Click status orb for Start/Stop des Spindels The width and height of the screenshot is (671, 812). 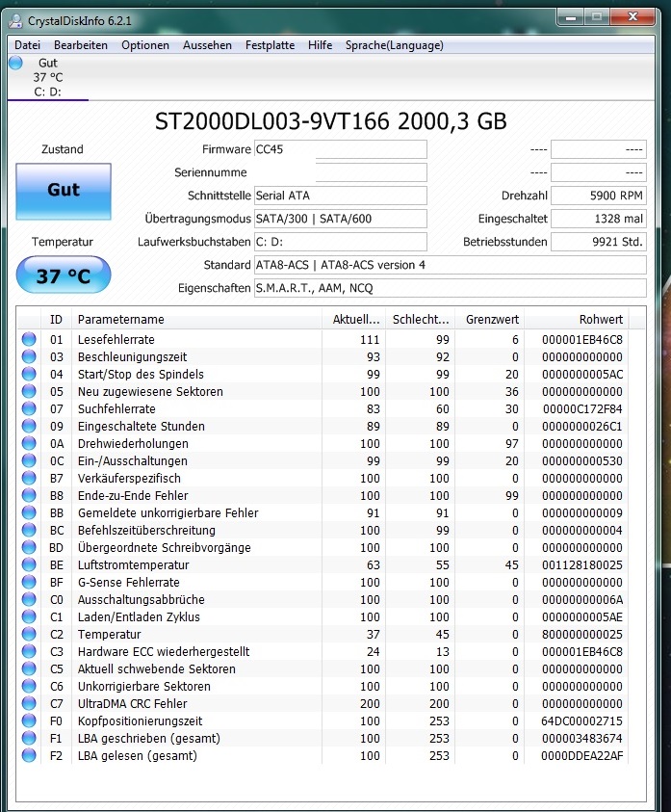point(29,374)
